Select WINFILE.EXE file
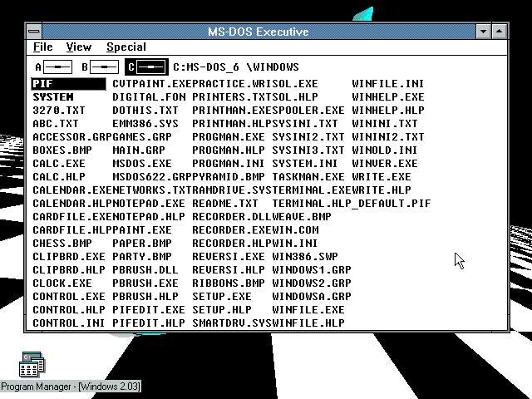This screenshot has width=532, height=399. coord(308,310)
